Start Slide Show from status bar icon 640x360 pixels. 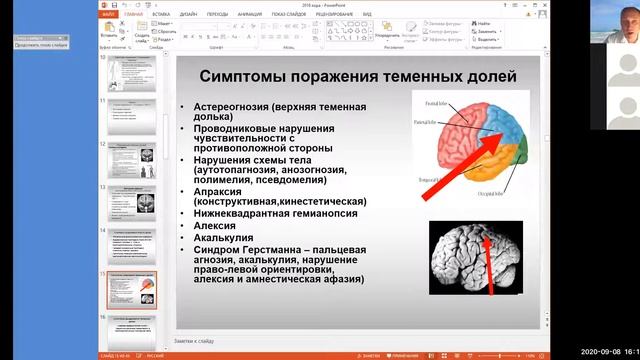coord(470,356)
